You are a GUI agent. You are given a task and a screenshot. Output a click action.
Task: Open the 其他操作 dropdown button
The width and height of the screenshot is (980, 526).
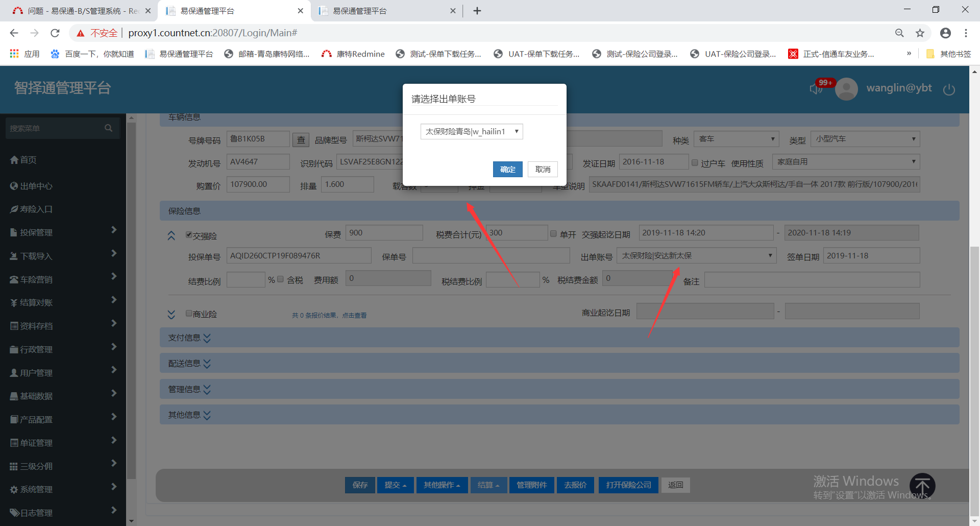442,485
